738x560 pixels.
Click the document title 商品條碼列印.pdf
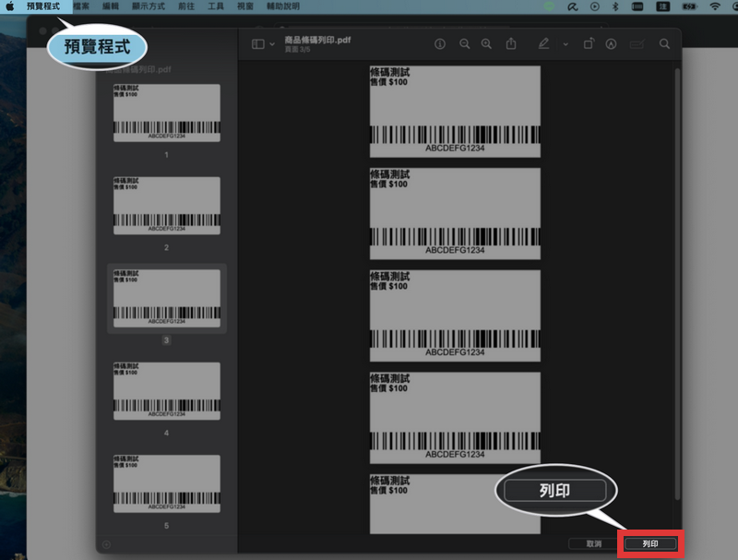pyautogui.click(x=317, y=40)
